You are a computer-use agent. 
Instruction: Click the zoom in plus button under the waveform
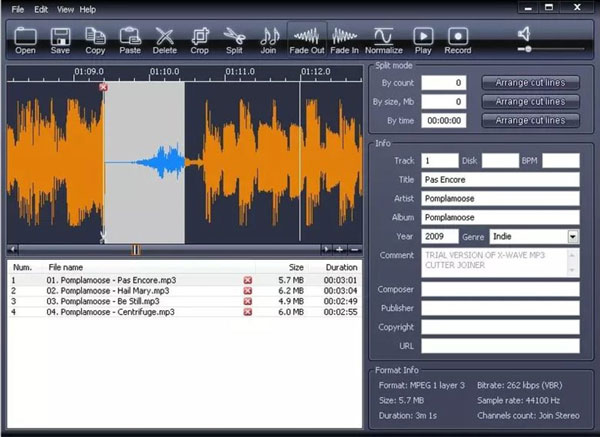coord(339,250)
